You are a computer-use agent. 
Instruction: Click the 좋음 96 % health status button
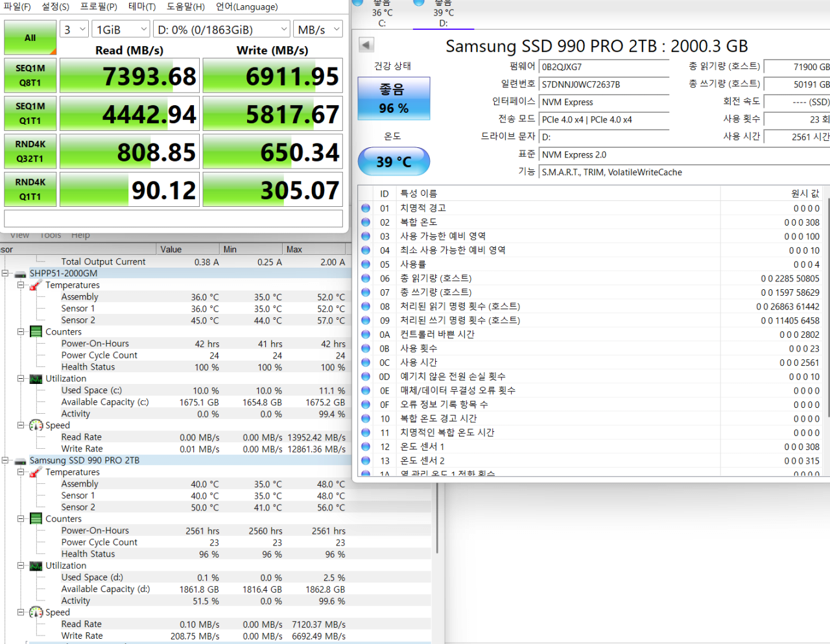[394, 99]
